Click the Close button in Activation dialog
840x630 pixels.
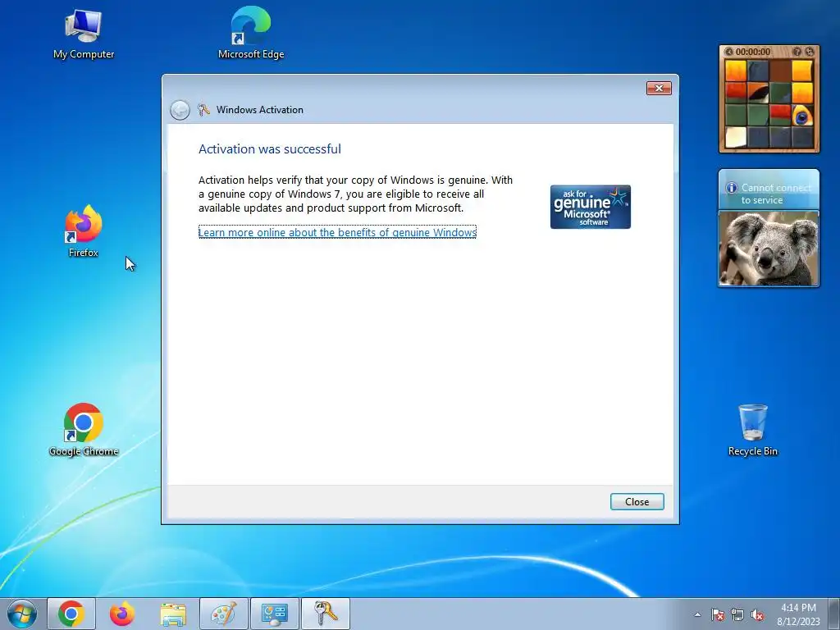(637, 502)
